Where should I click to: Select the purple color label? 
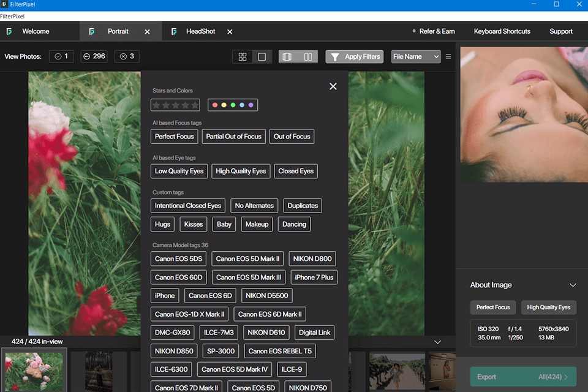click(251, 105)
